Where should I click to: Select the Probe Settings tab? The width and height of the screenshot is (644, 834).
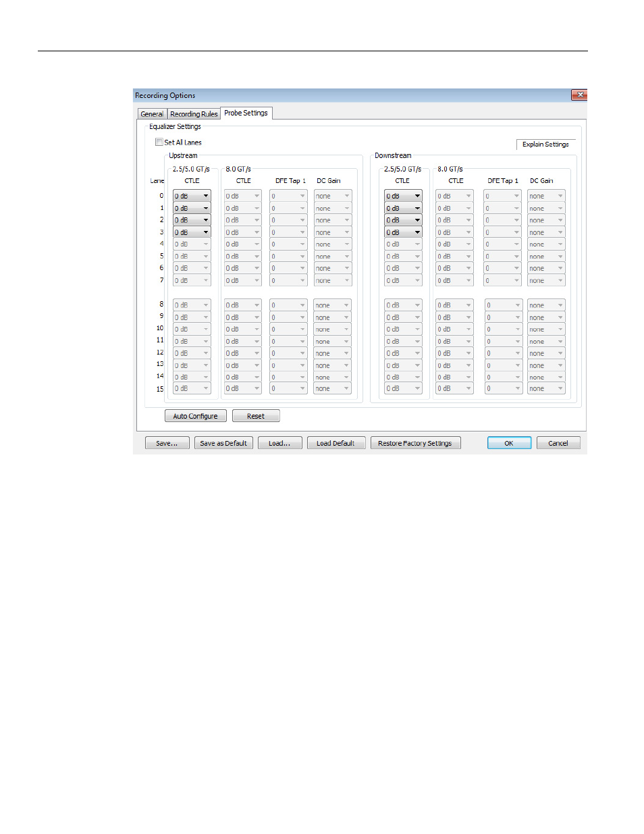coord(246,113)
